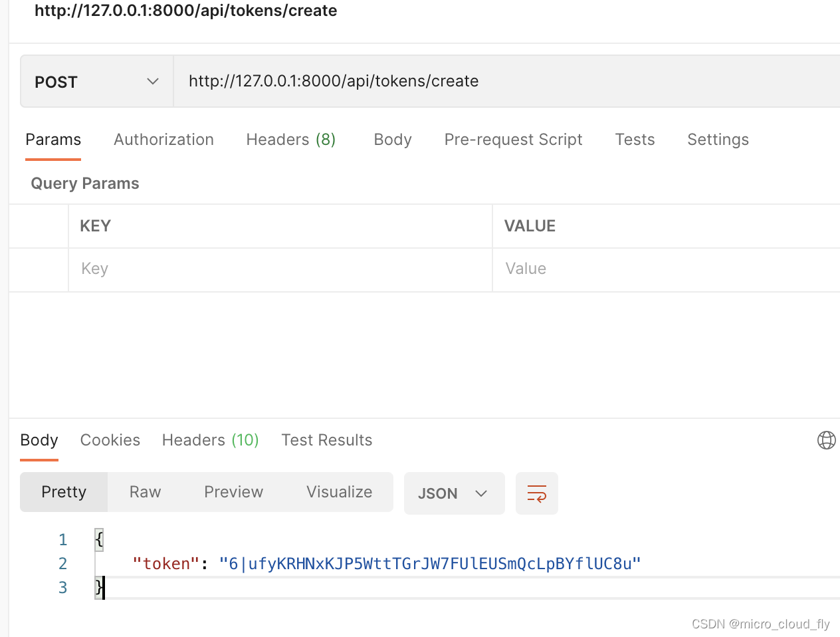Switch to the Tests tab
The image size is (840, 637).
coord(635,140)
